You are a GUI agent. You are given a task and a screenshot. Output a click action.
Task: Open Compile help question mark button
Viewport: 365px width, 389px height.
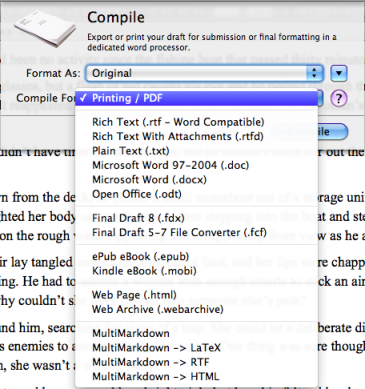click(339, 98)
